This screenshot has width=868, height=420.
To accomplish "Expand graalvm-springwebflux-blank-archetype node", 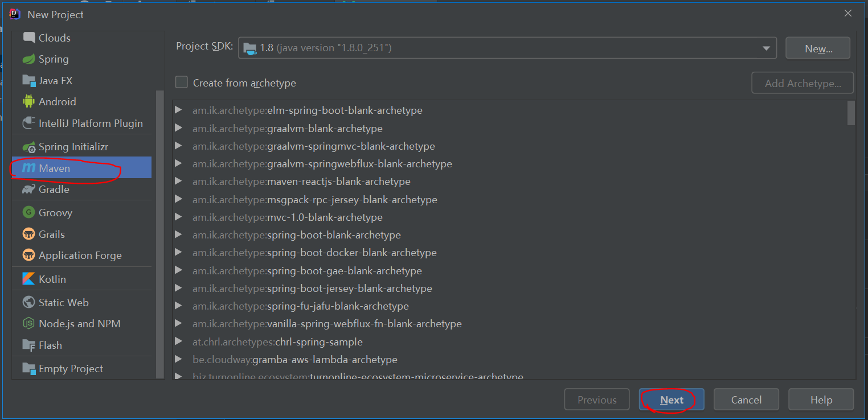I will click(x=179, y=163).
